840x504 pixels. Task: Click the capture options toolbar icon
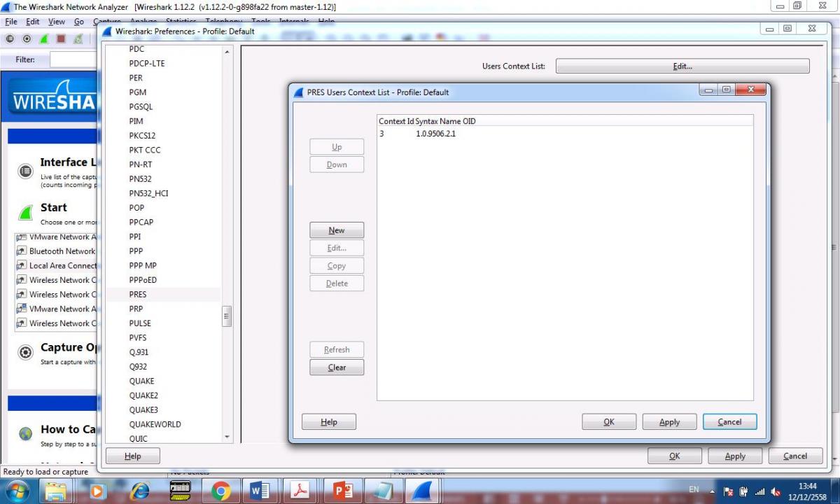click(x=27, y=39)
